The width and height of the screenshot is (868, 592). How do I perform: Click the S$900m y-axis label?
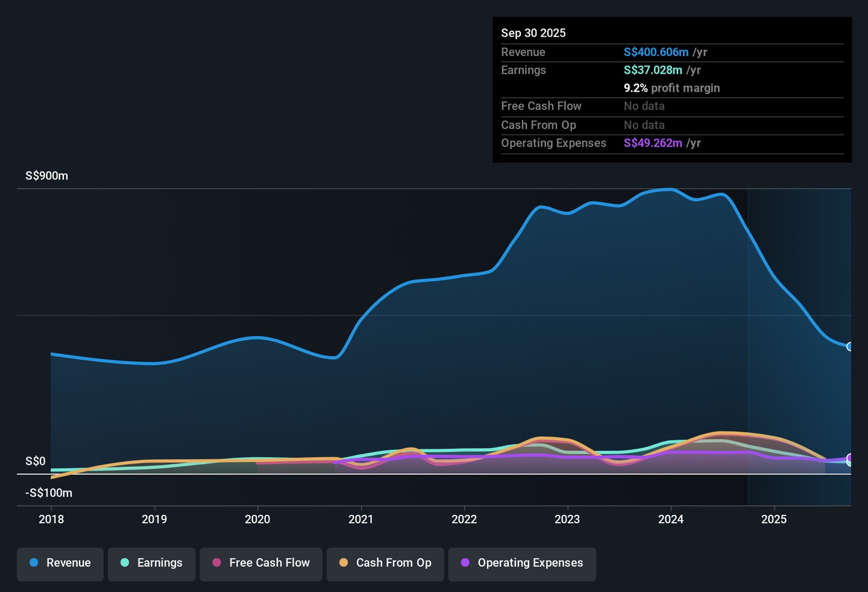click(x=46, y=176)
